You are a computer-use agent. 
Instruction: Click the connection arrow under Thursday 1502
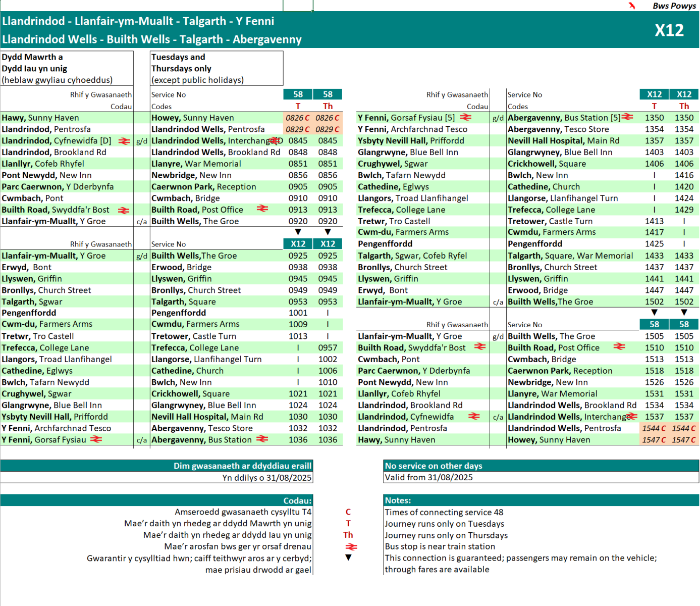pos(684,313)
